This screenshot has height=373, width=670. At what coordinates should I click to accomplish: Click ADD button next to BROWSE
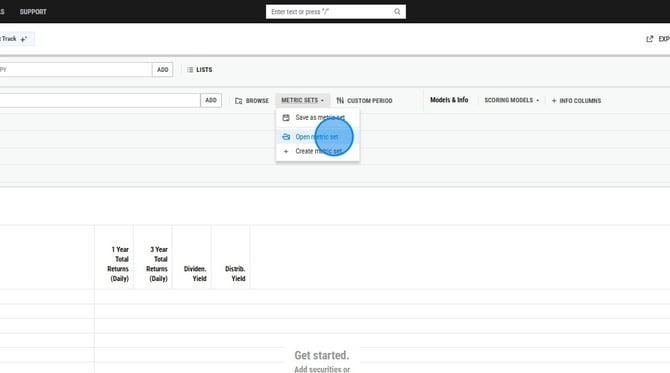coord(211,100)
